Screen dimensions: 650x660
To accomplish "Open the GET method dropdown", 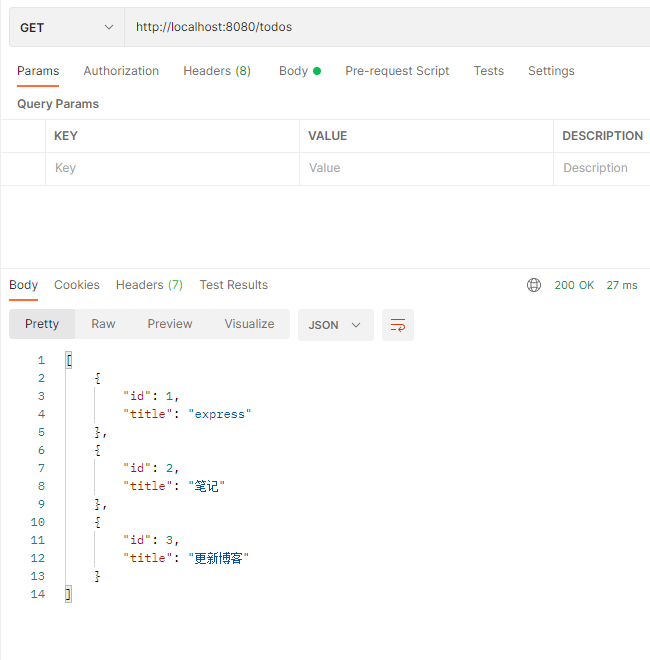I will coord(67,27).
